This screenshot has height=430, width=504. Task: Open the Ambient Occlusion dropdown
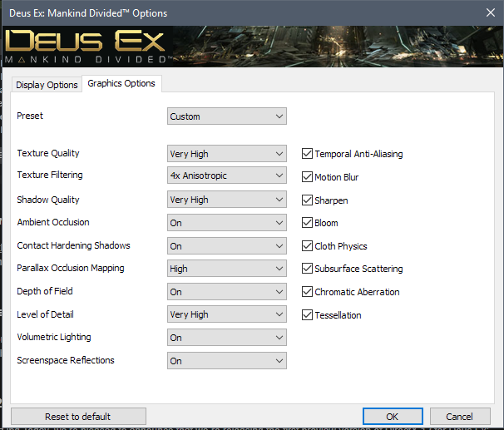click(226, 223)
